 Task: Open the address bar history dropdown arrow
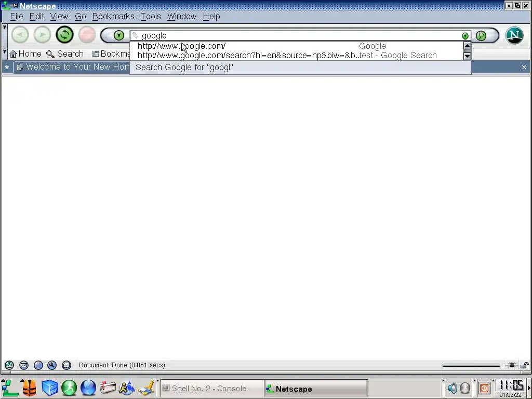(465, 36)
